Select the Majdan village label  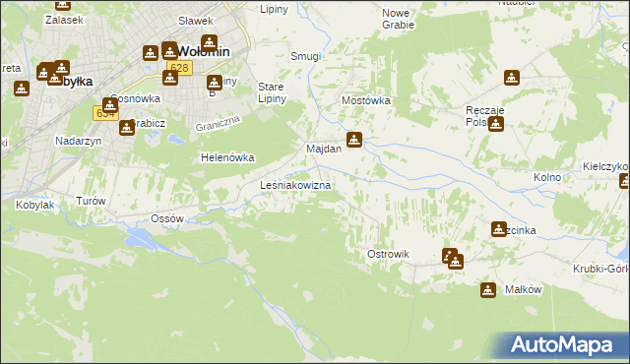tap(324, 149)
